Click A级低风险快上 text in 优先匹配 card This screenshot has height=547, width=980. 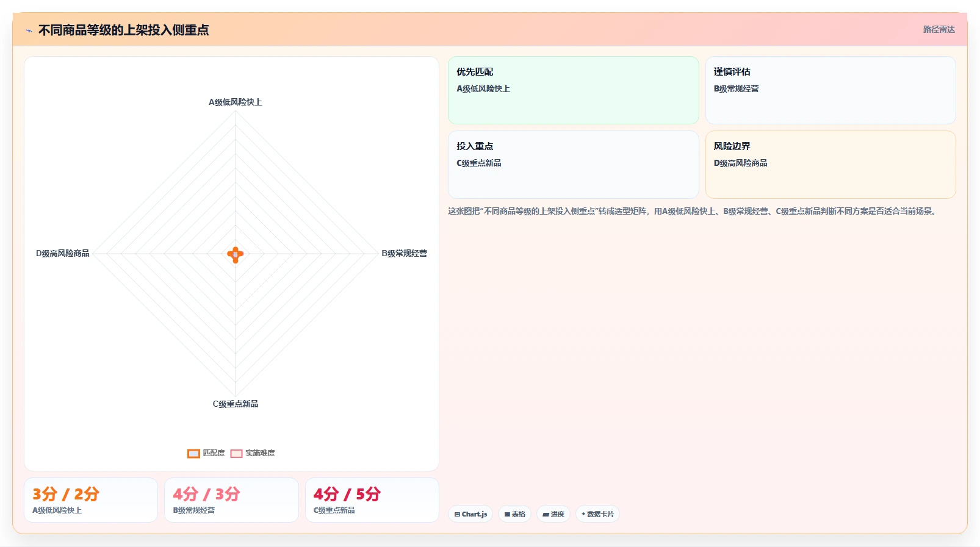[x=483, y=88]
